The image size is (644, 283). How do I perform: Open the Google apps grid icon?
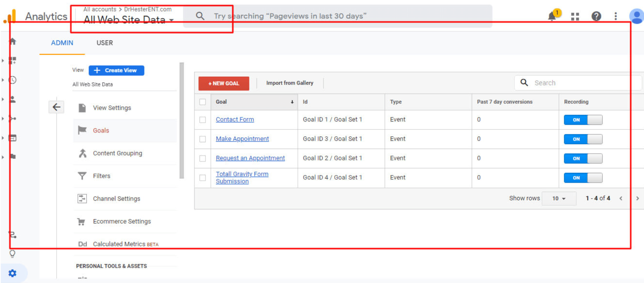point(575,17)
